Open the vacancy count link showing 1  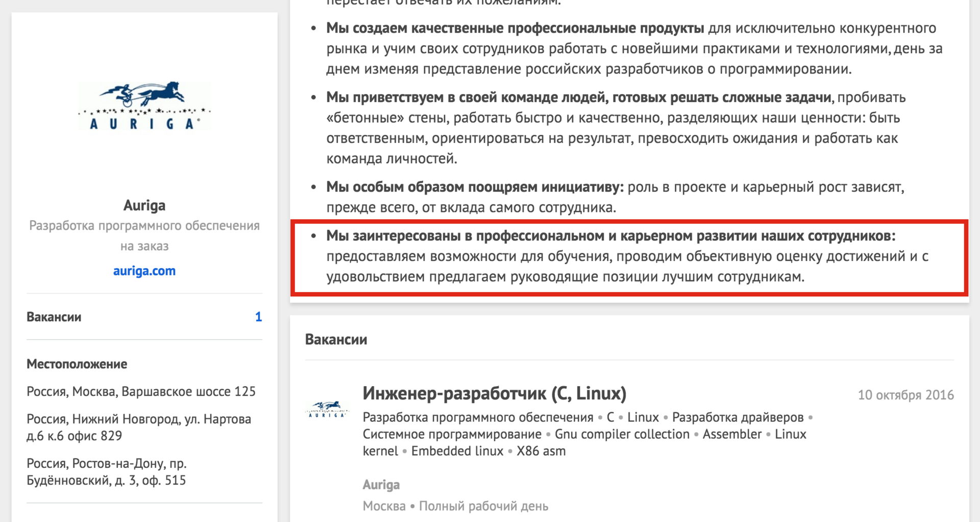coord(259,317)
